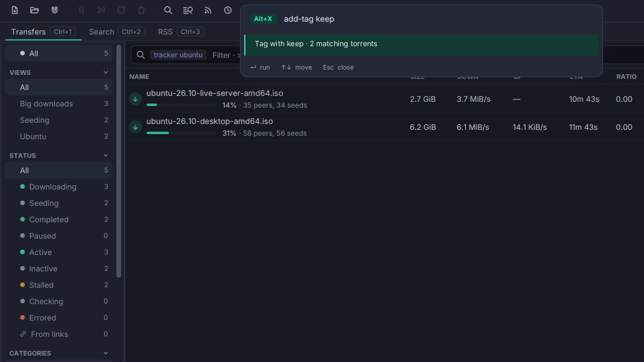Click the 14.1 KiB/s upload value

click(530, 127)
